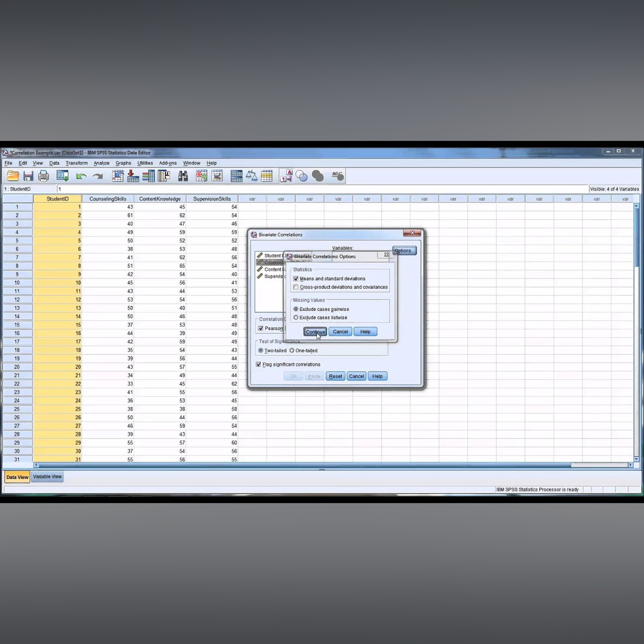Select Exclude cases pairwise radio button
This screenshot has height=644, width=644.
(x=296, y=309)
